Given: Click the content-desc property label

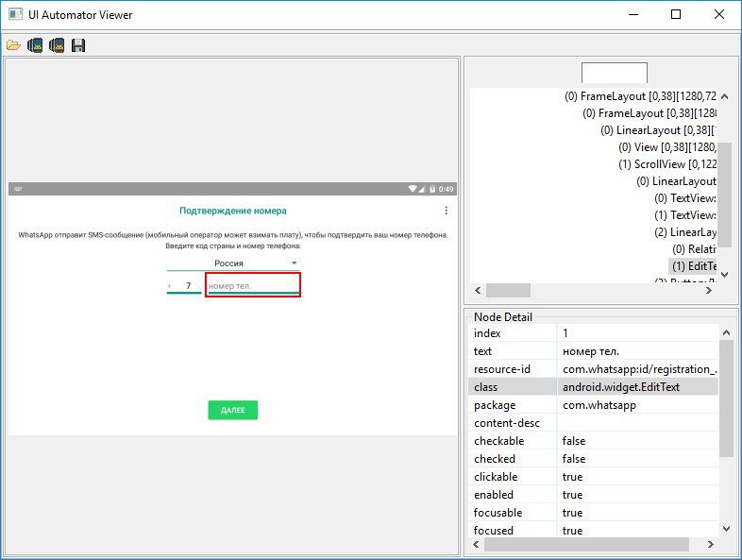Looking at the screenshot, I should tap(507, 423).
